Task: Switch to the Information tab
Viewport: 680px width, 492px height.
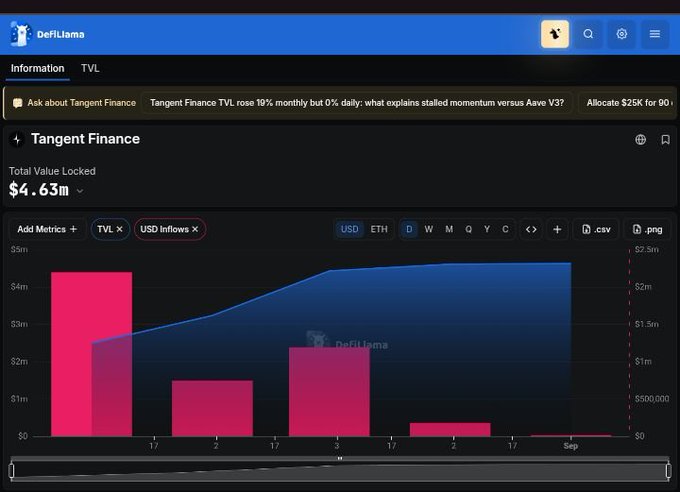Action: (37, 69)
